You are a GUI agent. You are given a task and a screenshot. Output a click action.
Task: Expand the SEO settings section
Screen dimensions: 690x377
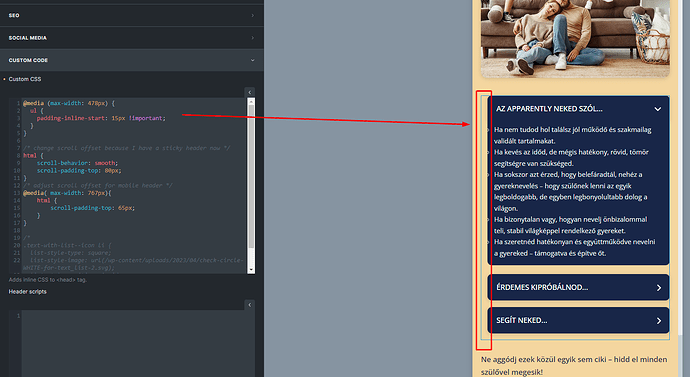click(132, 15)
